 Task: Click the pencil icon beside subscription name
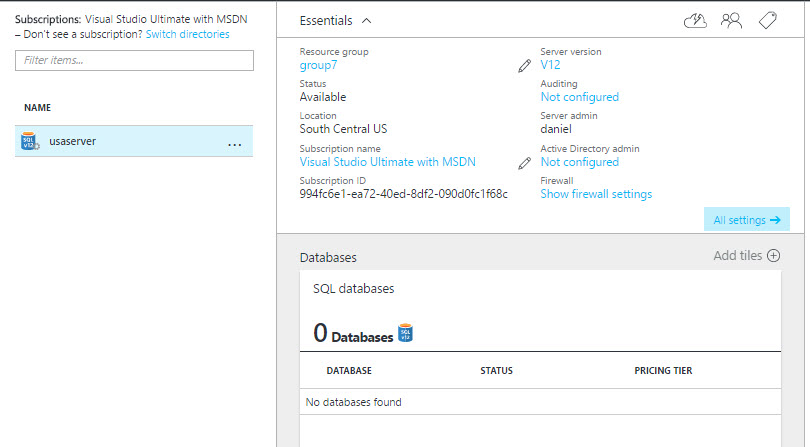tap(524, 162)
